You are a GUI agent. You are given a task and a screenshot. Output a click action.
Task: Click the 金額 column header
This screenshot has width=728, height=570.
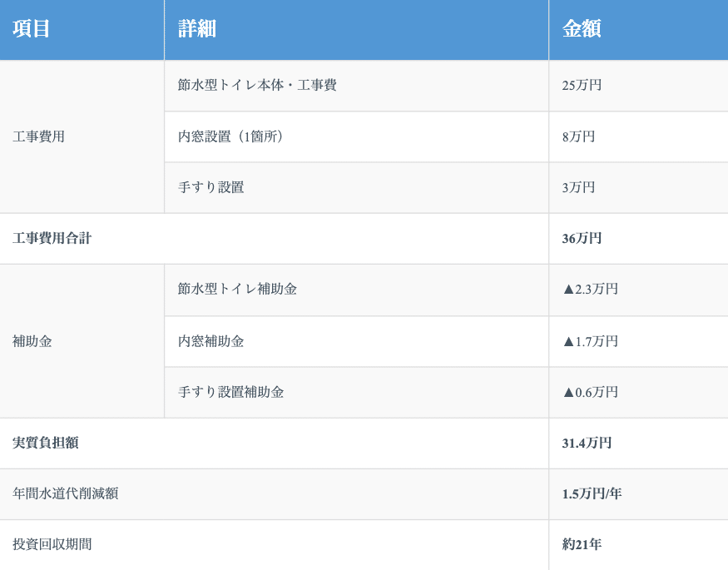(582, 29)
